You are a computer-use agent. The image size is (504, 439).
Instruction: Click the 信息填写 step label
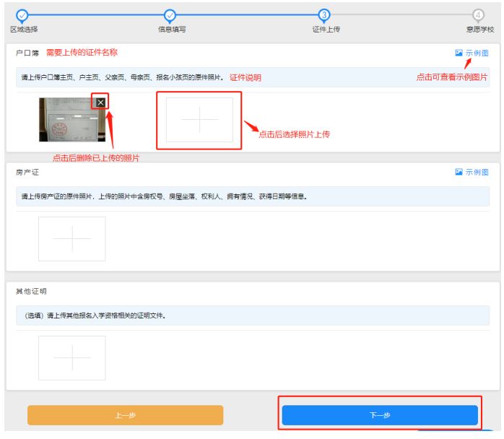coord(172,30)
